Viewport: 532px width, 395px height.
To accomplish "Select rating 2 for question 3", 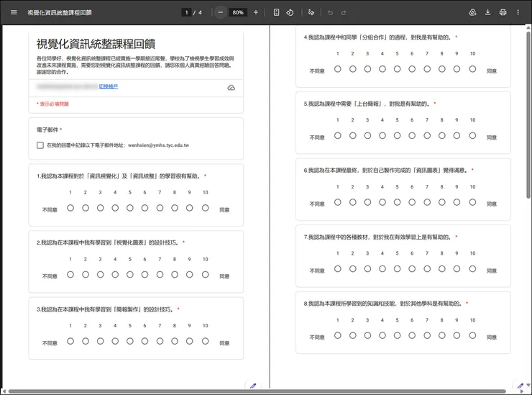I will [x=86, y=341].
